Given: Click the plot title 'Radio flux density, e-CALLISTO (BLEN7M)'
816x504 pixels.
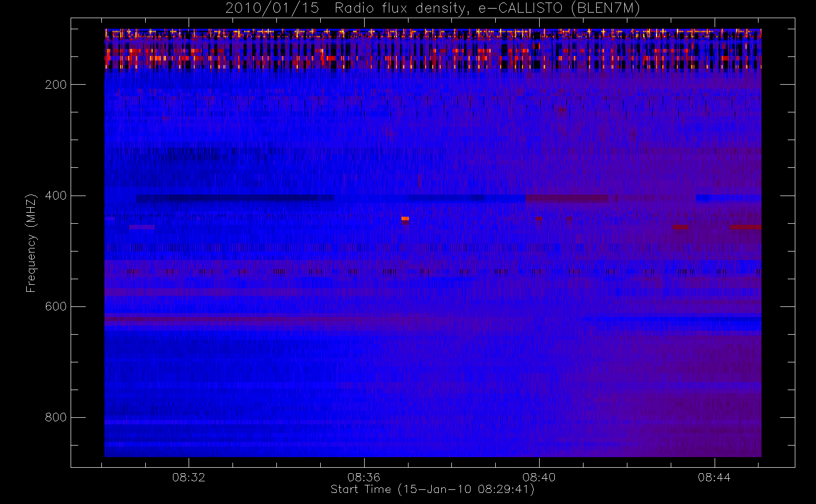Looking at the screenshot, I should point(487,9).
